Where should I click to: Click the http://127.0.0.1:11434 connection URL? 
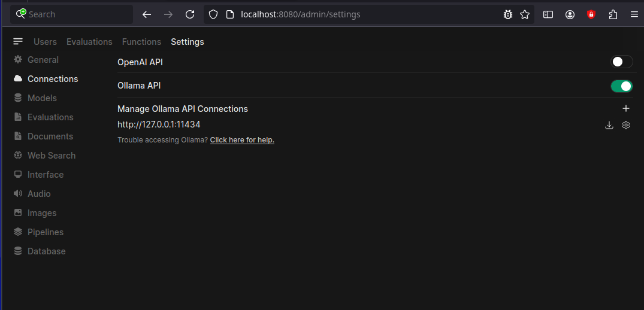point(159,124)
